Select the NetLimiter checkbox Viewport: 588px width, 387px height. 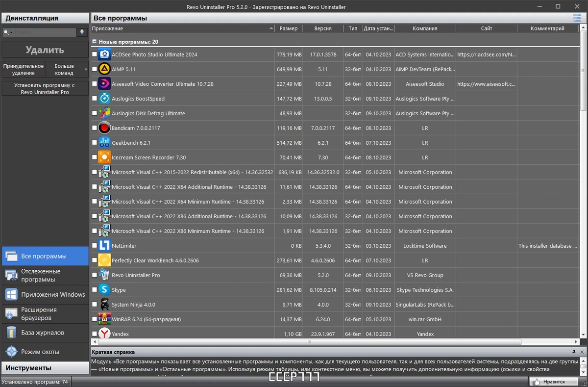95,246
